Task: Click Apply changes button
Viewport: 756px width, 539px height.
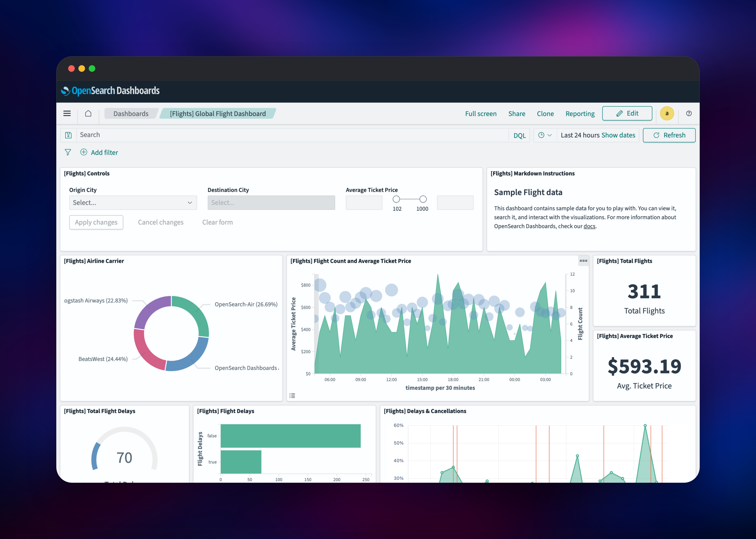Action: tap(96, 222)
